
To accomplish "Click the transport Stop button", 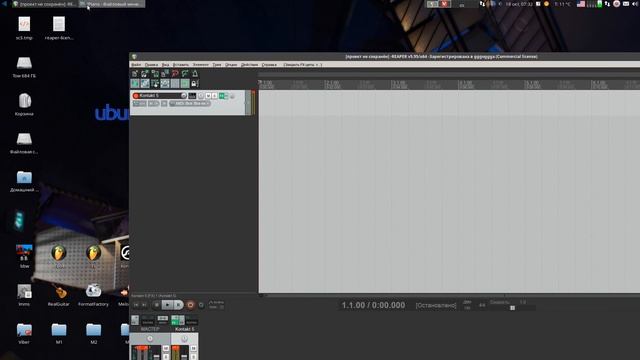I will (156, 305).
